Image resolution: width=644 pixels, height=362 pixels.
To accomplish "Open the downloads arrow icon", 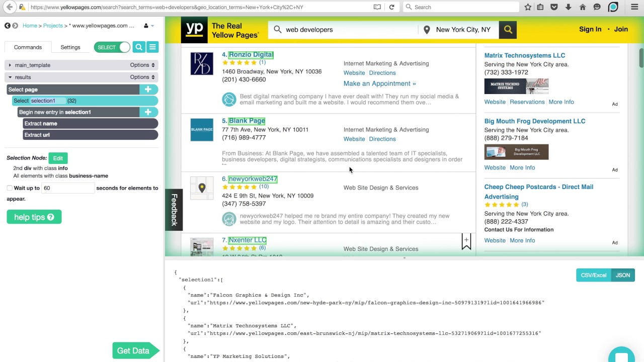I will coord(568,7).
